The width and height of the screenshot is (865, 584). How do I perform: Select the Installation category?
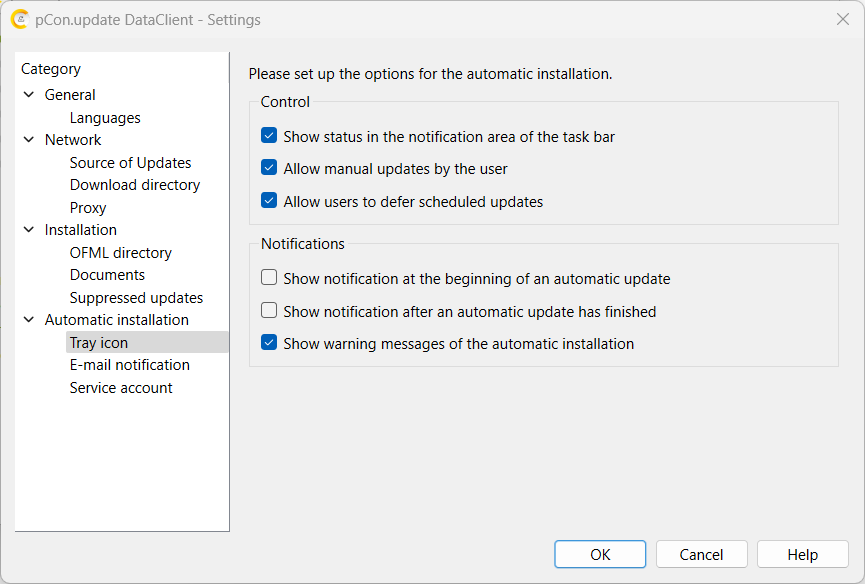coord(81,230)
